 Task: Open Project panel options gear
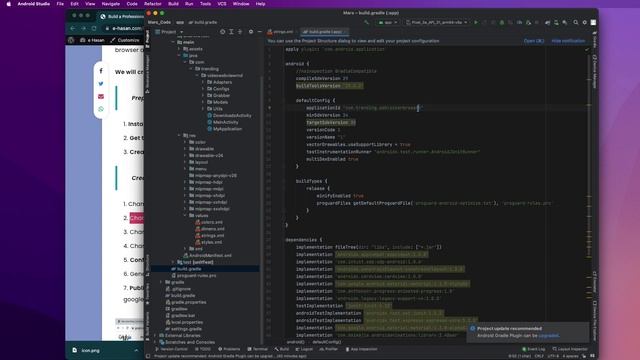coord(251,32)
